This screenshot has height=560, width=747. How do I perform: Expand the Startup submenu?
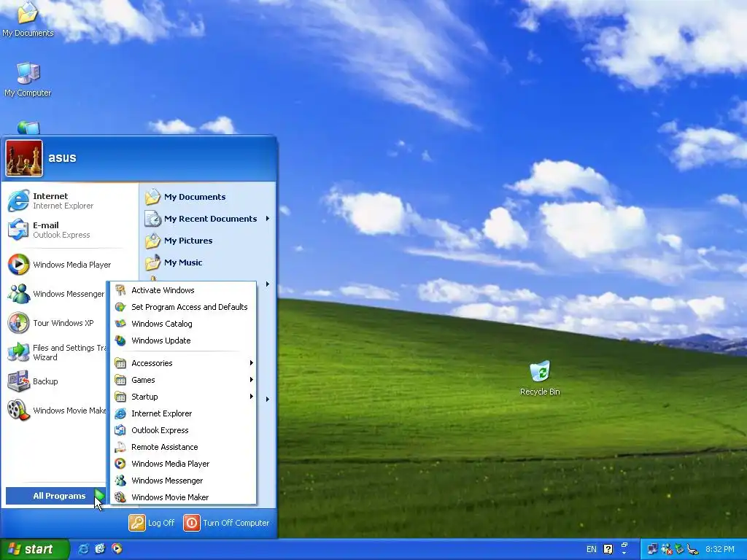pyautogui.click(x=183, y=397)
